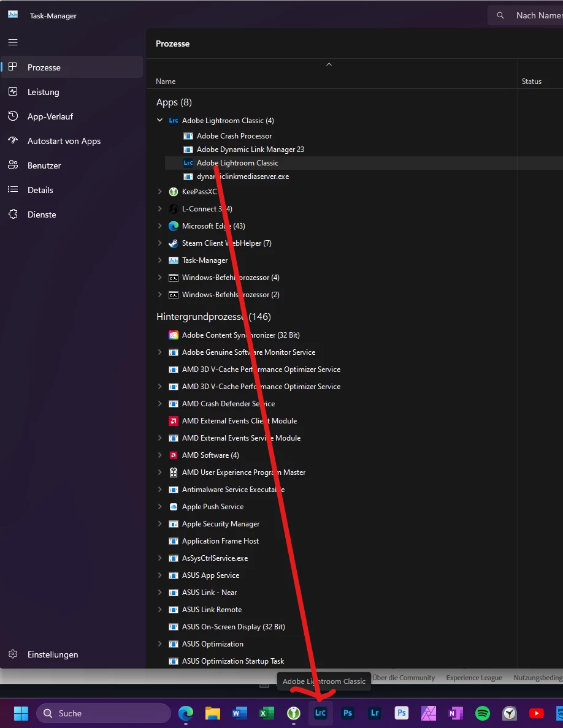Expand Adobe Genuine Software Monitor Service

pos(160,352)
